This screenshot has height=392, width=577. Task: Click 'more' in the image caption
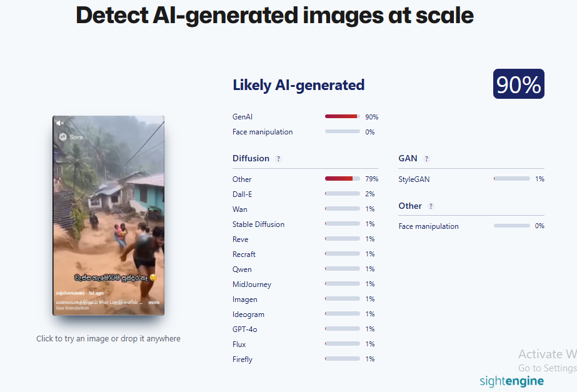154,302
